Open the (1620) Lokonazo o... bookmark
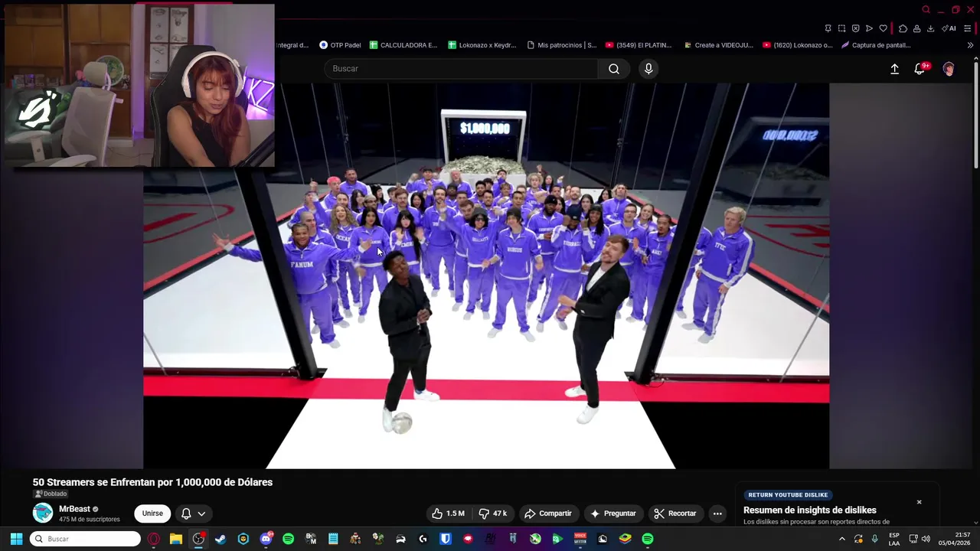 (798, 45)
